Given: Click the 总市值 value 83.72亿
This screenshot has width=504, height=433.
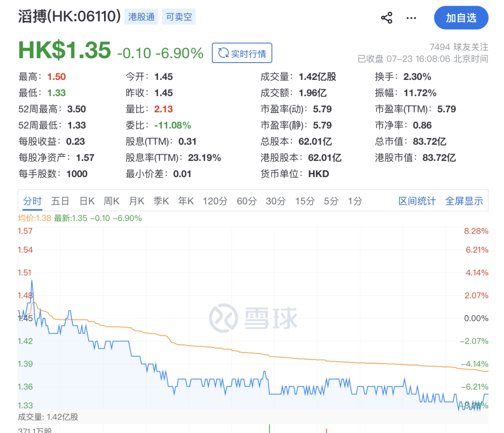Looking at the screenshot, I should click(x=429, y=141).
